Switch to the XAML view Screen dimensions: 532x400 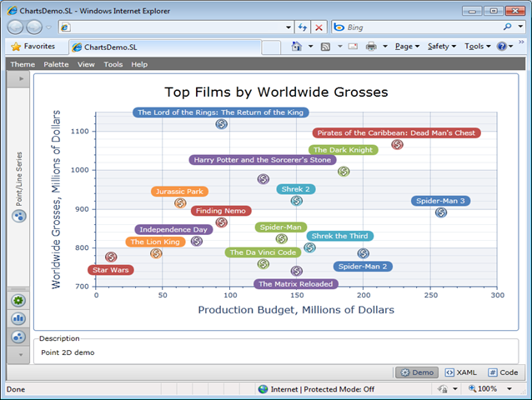pyautogui.click(x=461, y=372)
